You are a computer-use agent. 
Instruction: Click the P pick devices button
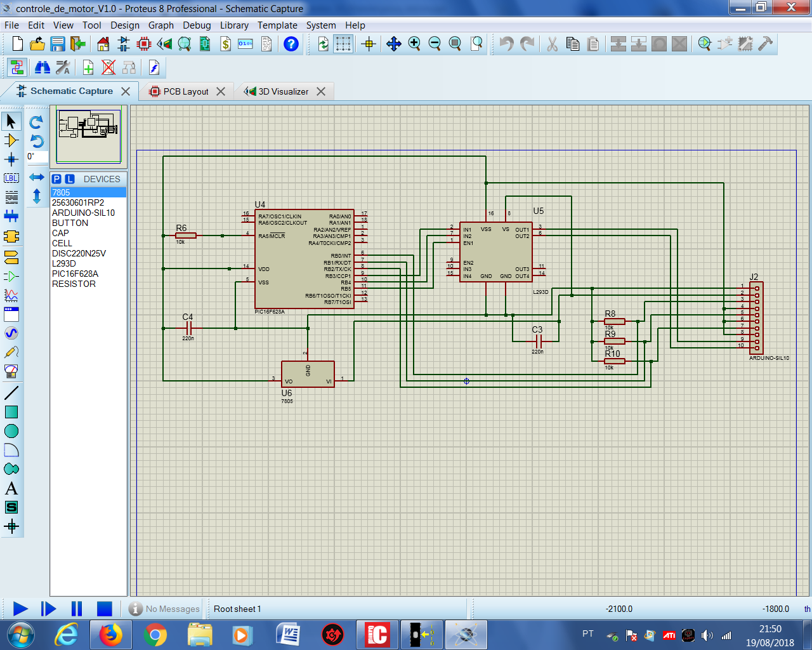(x=57, y=179)
